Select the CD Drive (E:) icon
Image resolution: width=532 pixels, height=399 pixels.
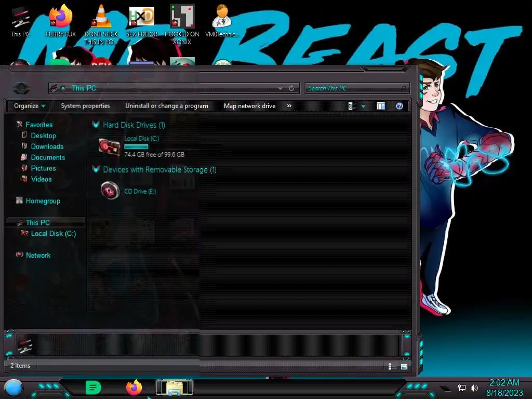point(110,190)
